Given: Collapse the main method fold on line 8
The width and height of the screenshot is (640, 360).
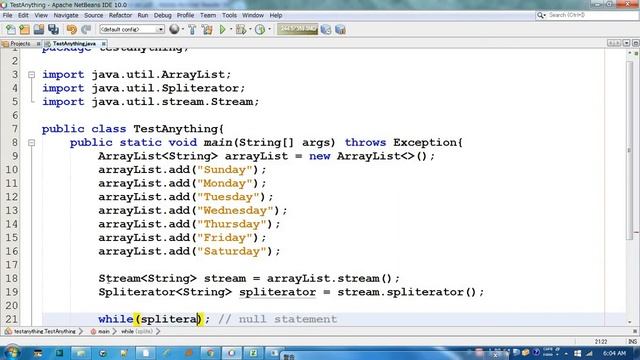Looking at the screenshot, I should tap(31, 143).
